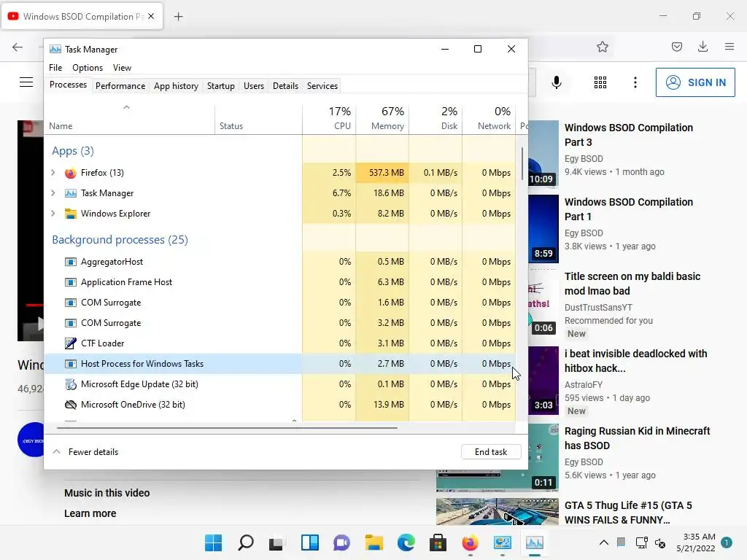This screenshot has height=560, width=747.
Task: Select the Application Frame Host row
Action: [280, 282]
